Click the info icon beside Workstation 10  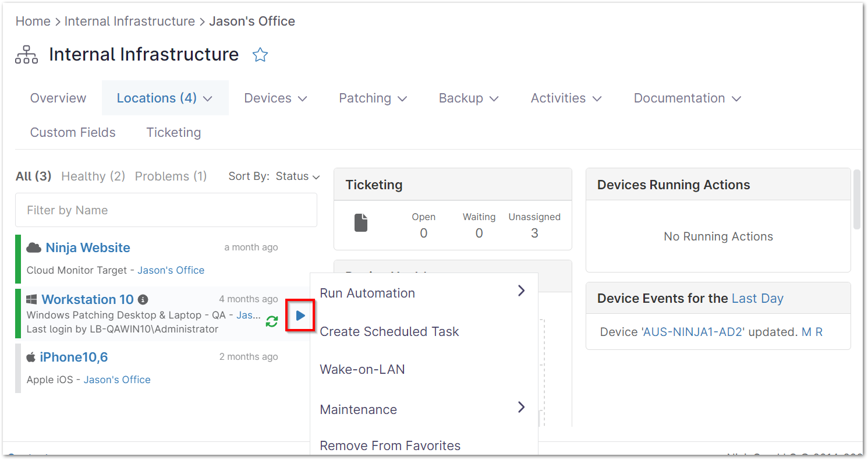pyautogui.click(x=143, y=300)
